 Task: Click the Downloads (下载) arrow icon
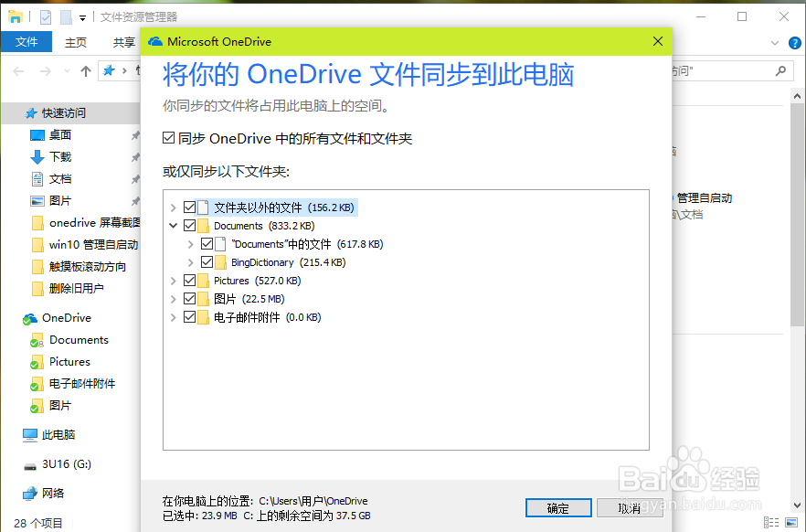click(37, 157)
